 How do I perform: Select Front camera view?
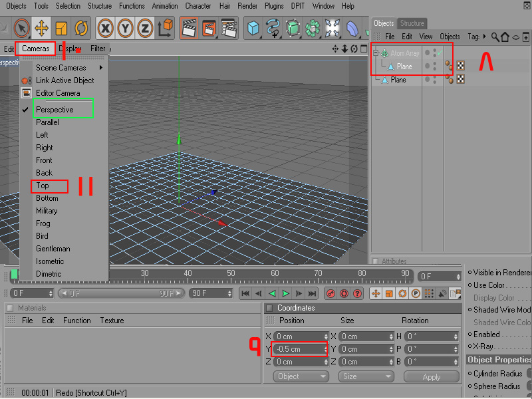44,160
